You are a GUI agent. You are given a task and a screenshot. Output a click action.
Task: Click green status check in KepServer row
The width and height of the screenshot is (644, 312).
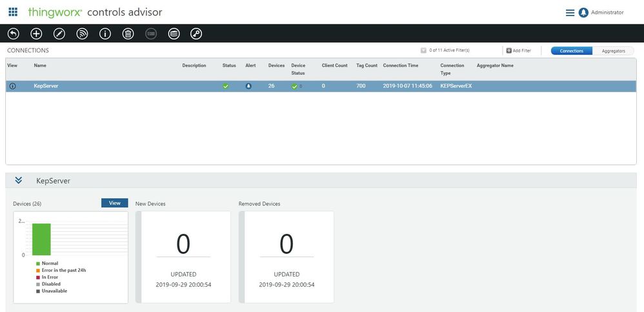point(225,87)
